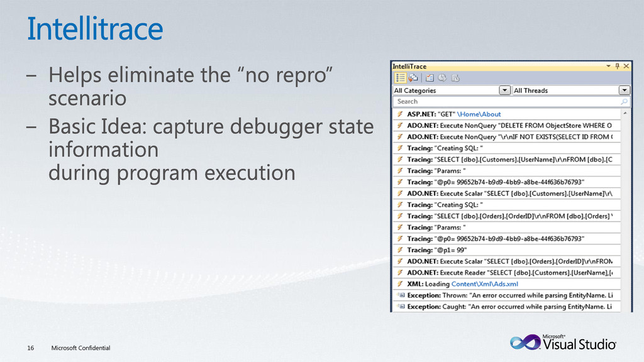644x362 pixels.
Task: Select ADO.NET Execute Reader Customers row
Action: click(x=506, y=273)
